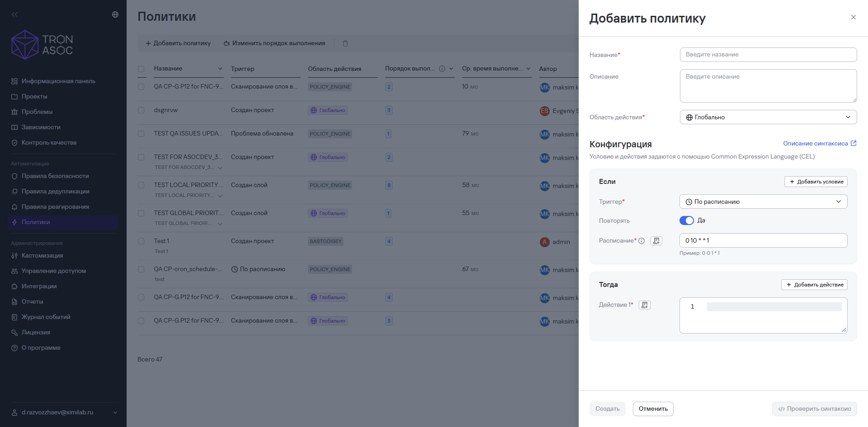Viewport: 868px width, 427px height.
Task: Open Отчеты page
Action: (x=33, y=301)
